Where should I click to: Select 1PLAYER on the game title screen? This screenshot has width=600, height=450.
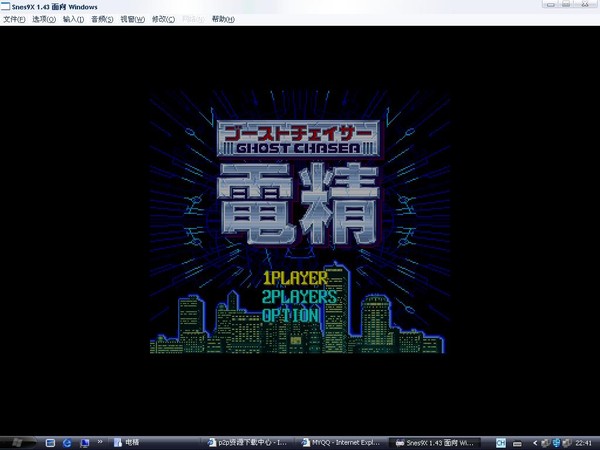295,278
